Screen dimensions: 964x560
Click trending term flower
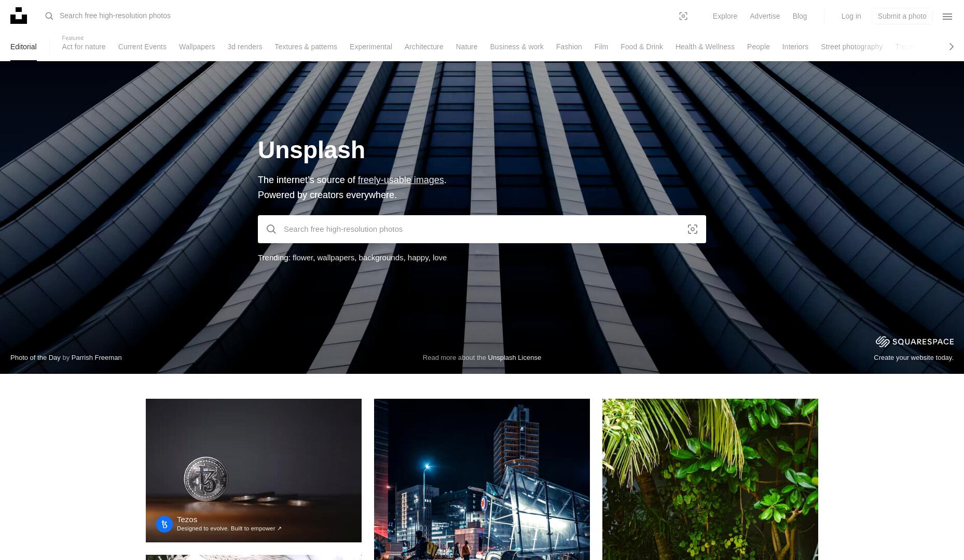click(302, 258)
